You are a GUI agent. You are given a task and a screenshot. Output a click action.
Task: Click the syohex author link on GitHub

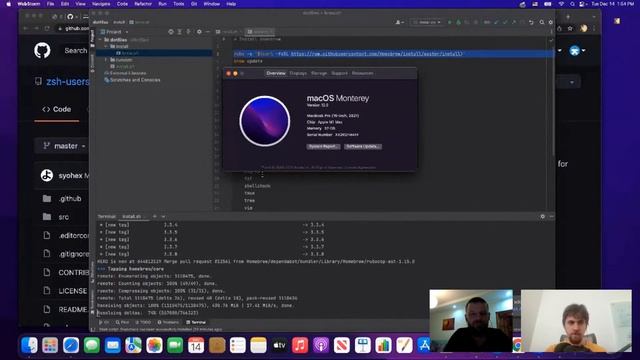(70, 176)
